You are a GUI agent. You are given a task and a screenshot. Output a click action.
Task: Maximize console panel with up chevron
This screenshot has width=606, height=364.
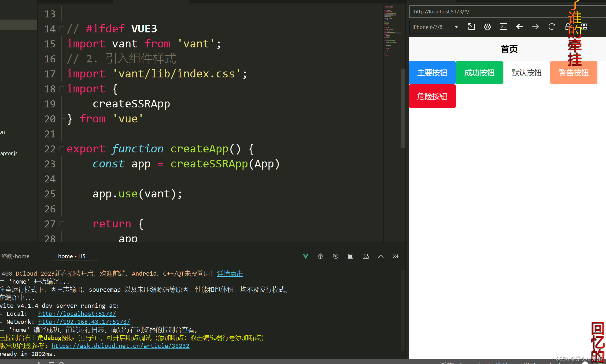(x=381, y=256)
